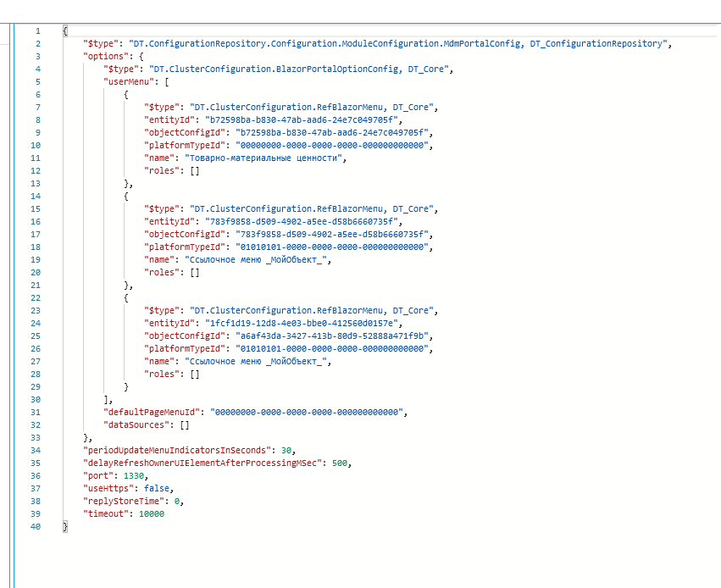The width and height of the screenshot is (721, 588).
Task: Click the closing brace on line 40
Action: point(65,526)
